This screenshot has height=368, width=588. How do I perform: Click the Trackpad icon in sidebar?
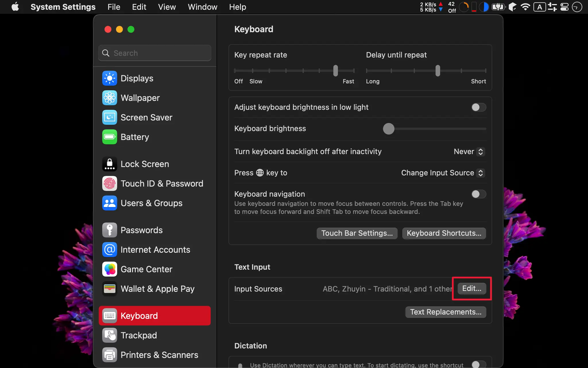click(109, 335)
